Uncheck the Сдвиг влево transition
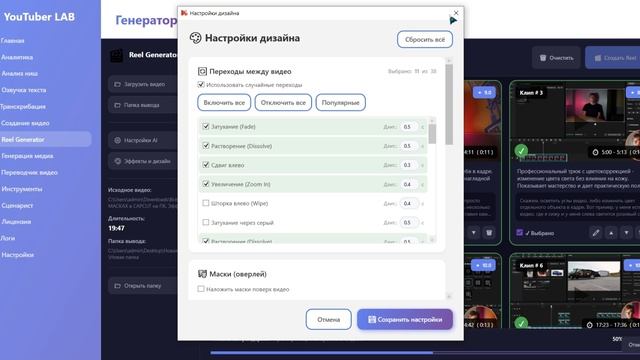The width and height of the screenshot is (640, 360). (206, 165)
